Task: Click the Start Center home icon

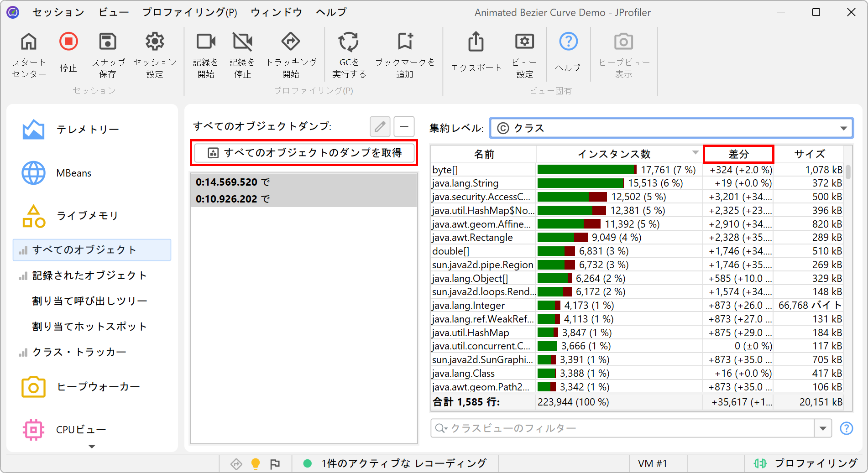Action: pyautogui.click(x=29, y=42)
